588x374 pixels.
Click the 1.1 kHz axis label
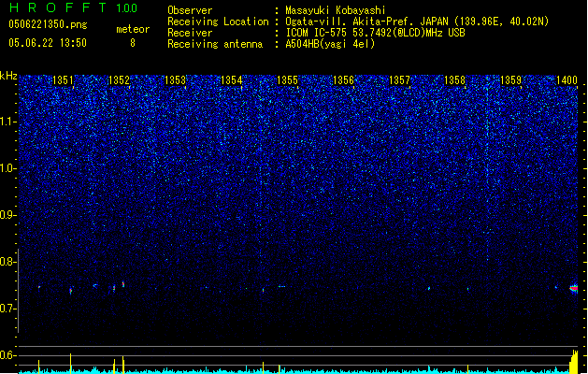point(7,122)
